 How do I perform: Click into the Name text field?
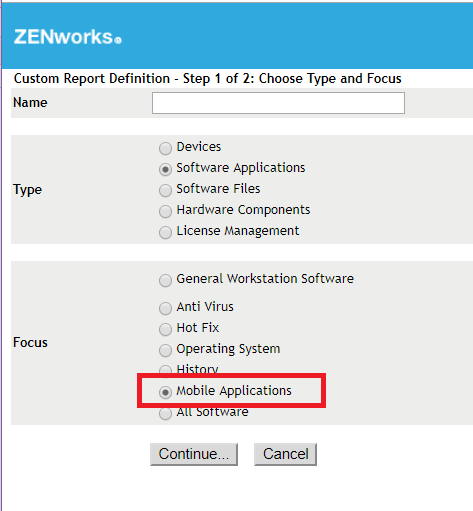[278, 103]
